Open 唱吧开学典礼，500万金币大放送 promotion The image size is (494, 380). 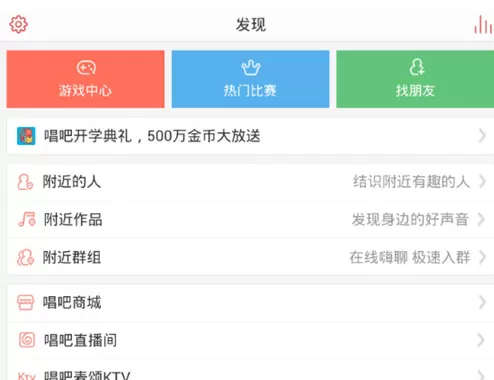pyautogui.click(x=250, y=136)
